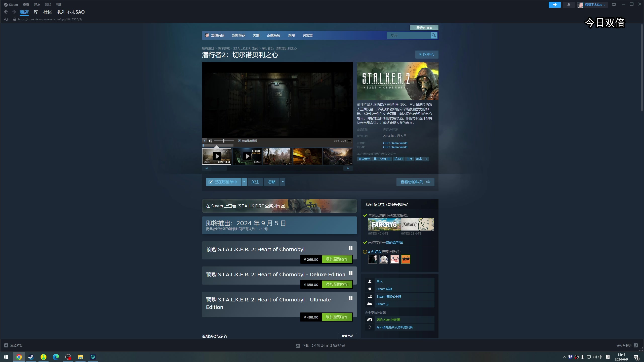Click the OBS icon in the system tray
This screenshot has width=644, height=362.
[576, 357]
